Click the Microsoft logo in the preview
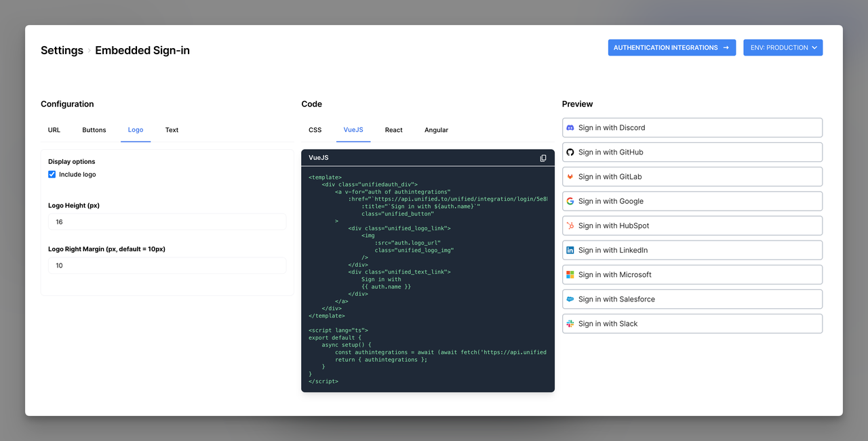The height and width of the screenshot is (441, 868). point(570,274)
